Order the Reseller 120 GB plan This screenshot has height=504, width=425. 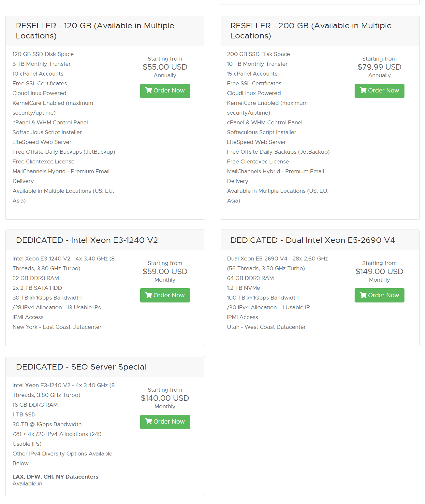(x=165, y=91)
